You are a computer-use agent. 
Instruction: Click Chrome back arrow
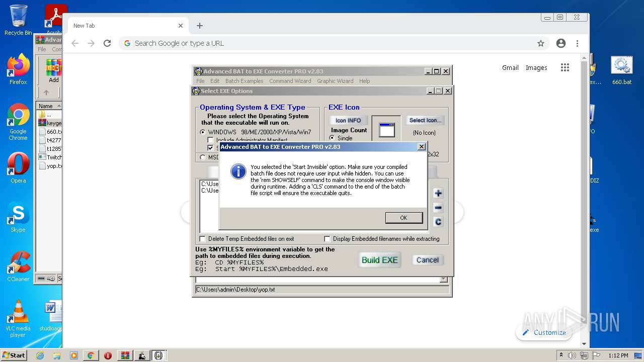click(x=75, y=43)
